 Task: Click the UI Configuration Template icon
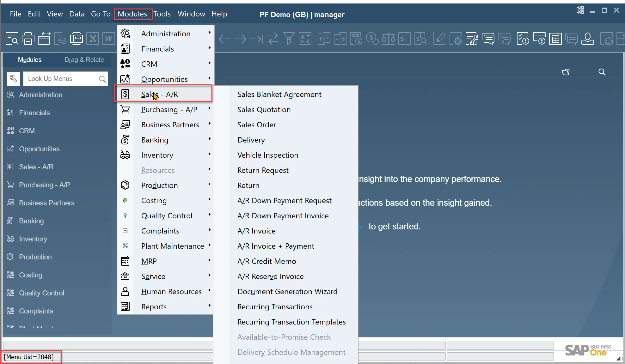coord(472,39)
